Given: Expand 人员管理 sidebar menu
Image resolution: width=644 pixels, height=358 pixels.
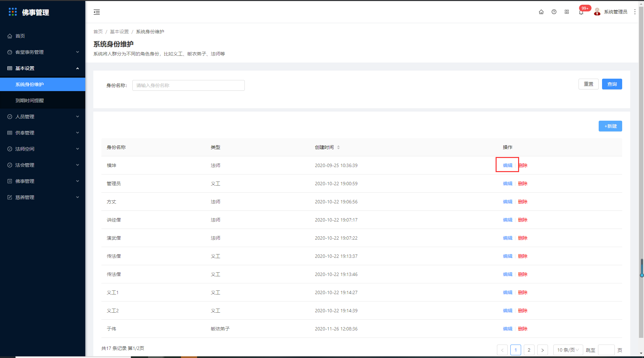Looking at the screenshot, I should pyautogui.click(x=43, y=117).
